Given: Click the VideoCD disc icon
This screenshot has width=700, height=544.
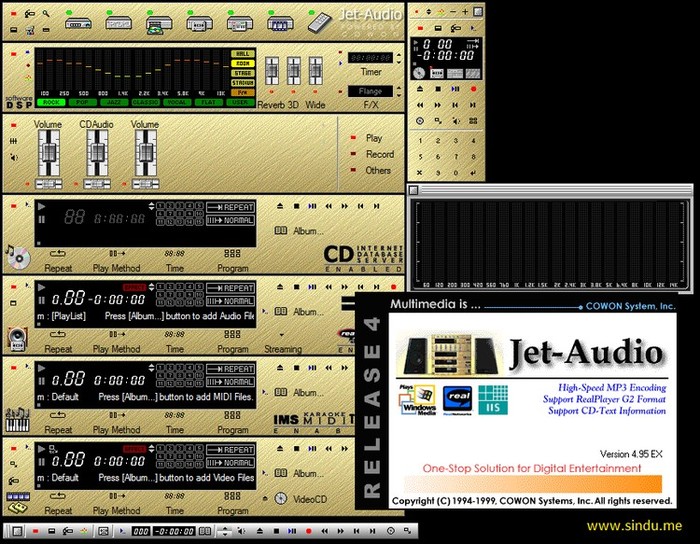Looking at the screenshot, I should (x=281, y=498).
